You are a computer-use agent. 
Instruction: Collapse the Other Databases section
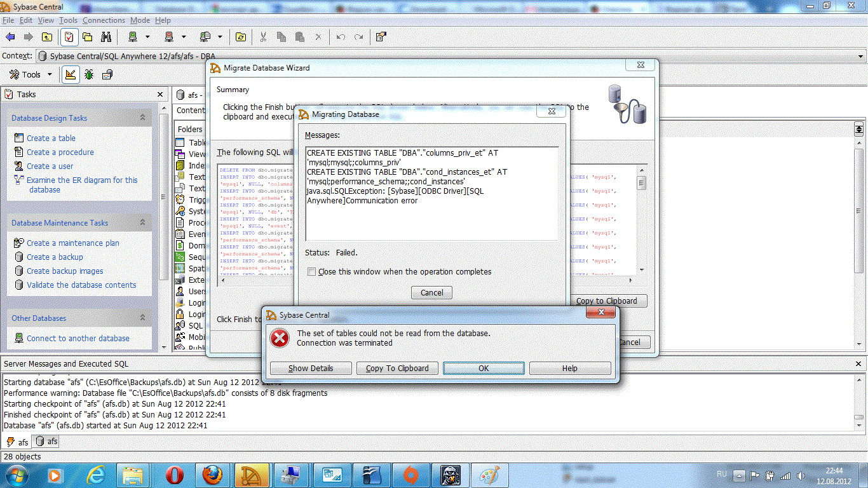coord(142,318)
